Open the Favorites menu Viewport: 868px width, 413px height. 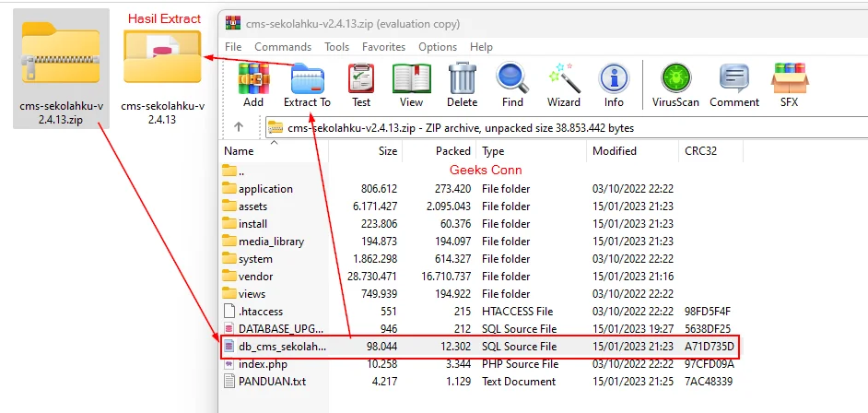(383, 47)
